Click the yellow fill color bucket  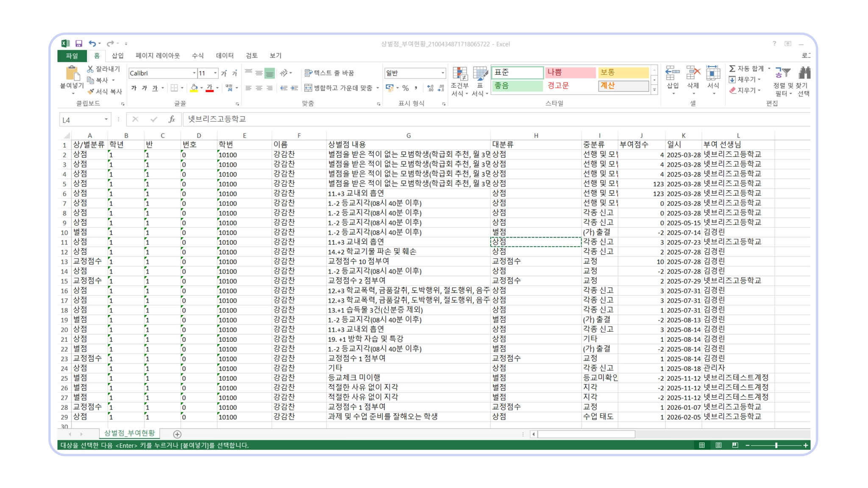pyautogui.click(x=194, y=88)
